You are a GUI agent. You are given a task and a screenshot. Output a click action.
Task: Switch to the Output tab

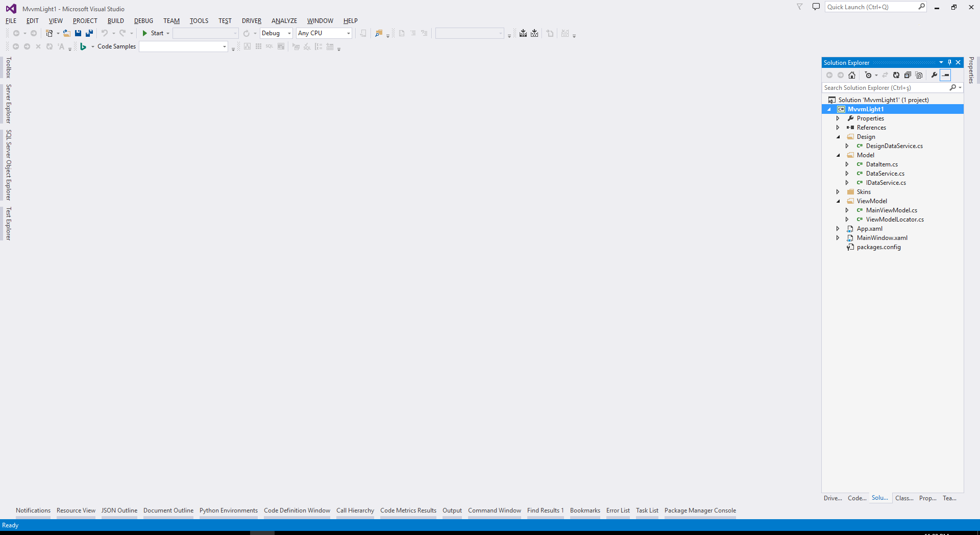coord(452,510)
